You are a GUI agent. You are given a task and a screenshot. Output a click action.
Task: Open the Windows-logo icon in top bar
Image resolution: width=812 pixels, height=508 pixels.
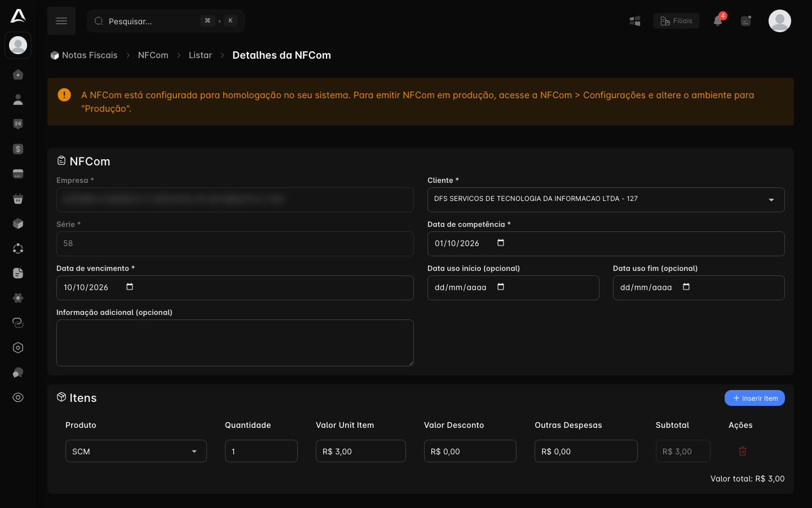coord(635,21)
